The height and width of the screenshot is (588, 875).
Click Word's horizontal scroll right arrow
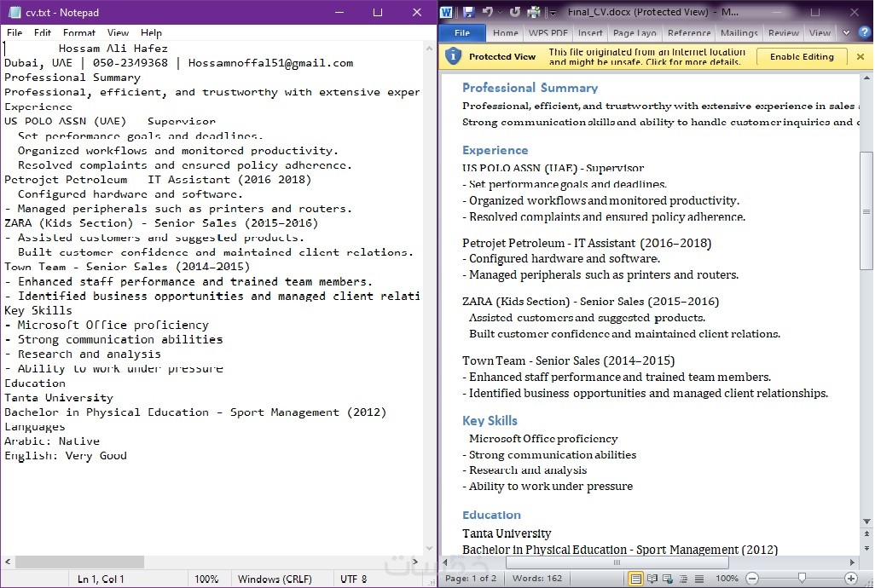pos(852,562)
